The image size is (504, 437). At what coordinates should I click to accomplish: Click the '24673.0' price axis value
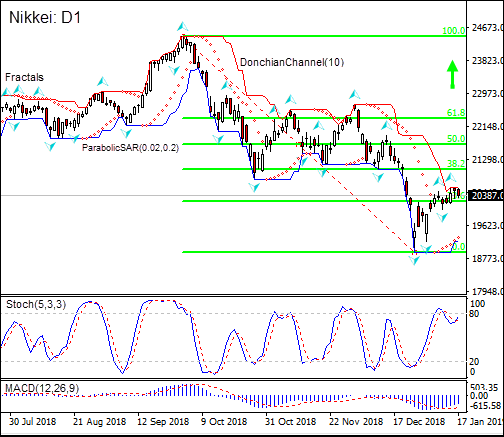point(487,27)
